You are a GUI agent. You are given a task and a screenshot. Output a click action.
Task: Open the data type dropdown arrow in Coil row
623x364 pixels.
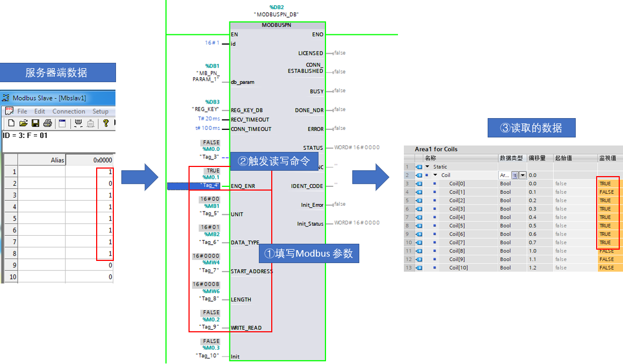523,175
